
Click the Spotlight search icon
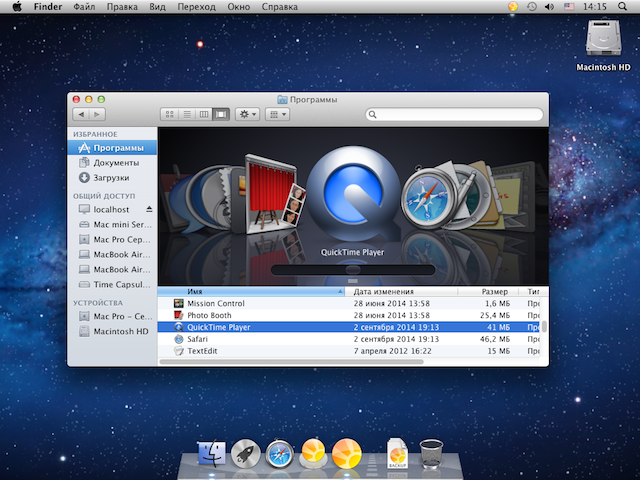tap(622, 7)
